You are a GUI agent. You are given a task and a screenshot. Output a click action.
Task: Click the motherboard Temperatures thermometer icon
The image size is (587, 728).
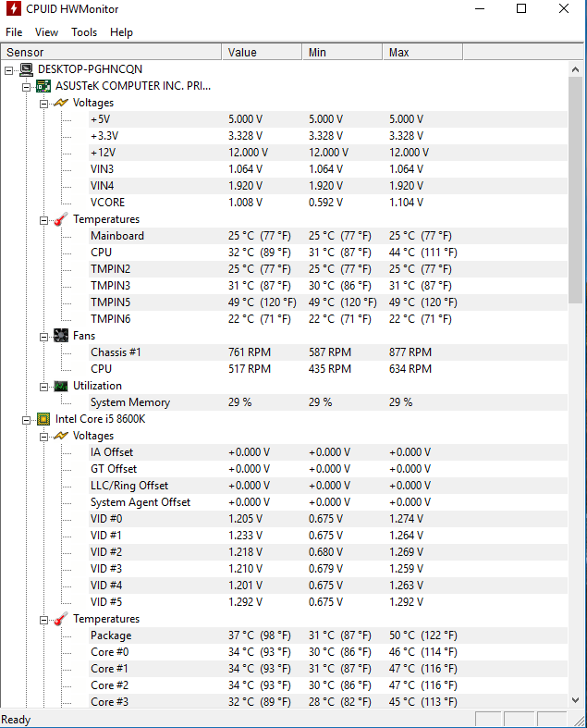tap(61, 219)
